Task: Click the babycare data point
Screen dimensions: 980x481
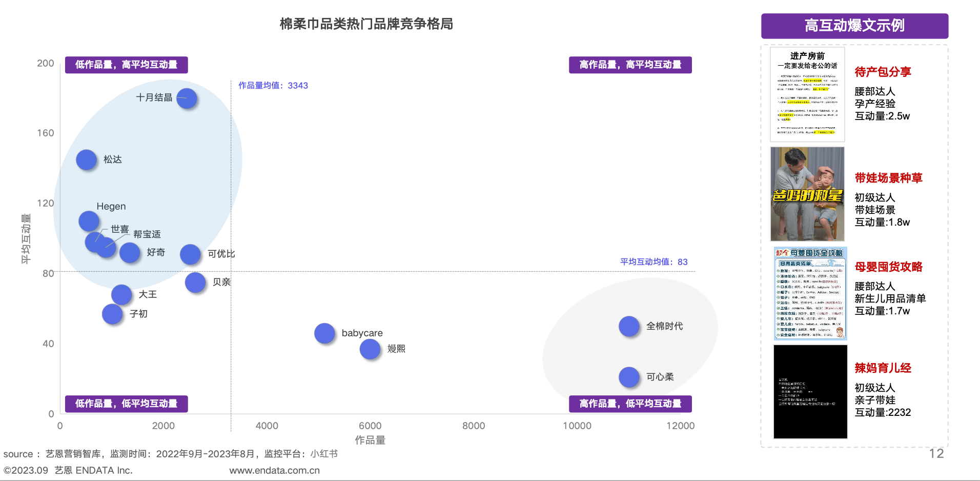Action: pos(324,333)
